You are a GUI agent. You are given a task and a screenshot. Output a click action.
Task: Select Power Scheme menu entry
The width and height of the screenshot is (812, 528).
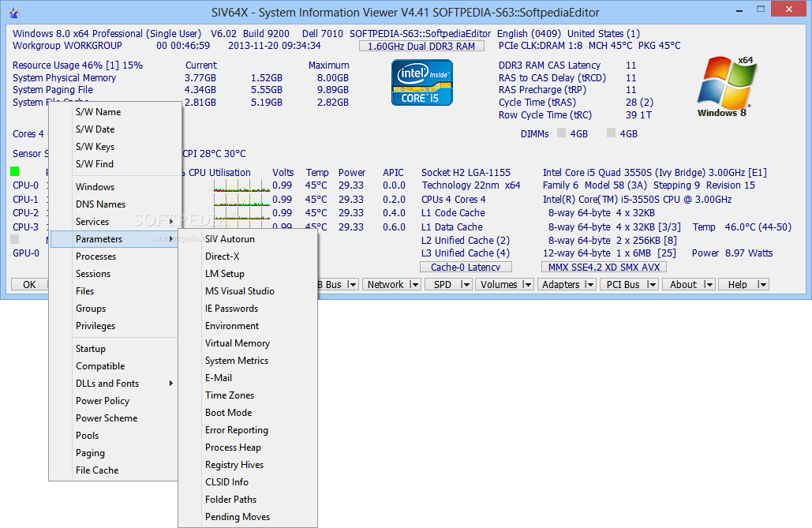pyautogui.click(x=115, y=418)
